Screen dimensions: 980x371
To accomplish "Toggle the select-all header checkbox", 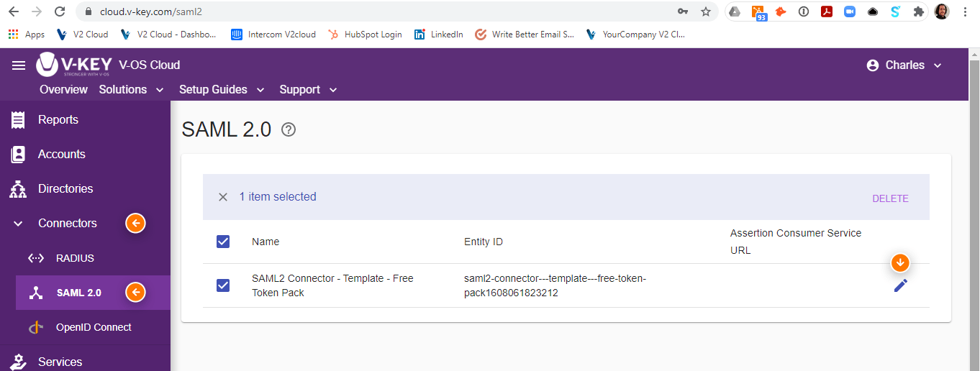I will 223,242.
